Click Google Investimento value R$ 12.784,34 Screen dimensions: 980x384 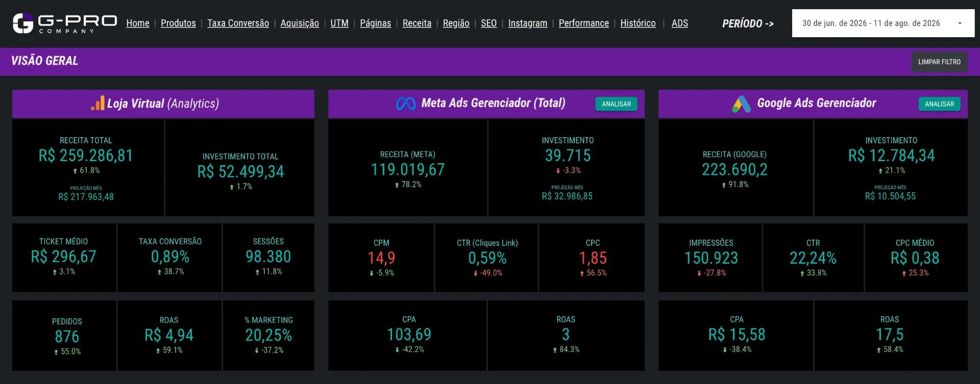pyautogui.click(x=891, y=156)
